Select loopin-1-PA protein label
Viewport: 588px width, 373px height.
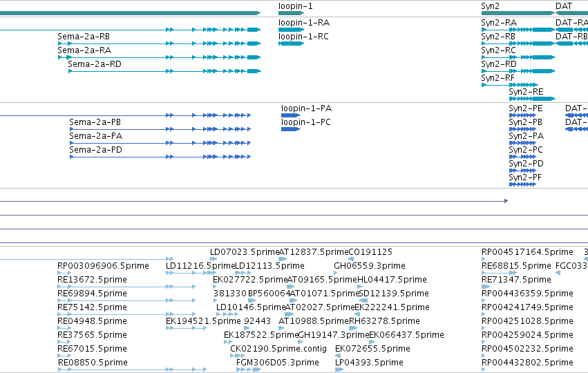pyautogui.click(x=306, y=108)
